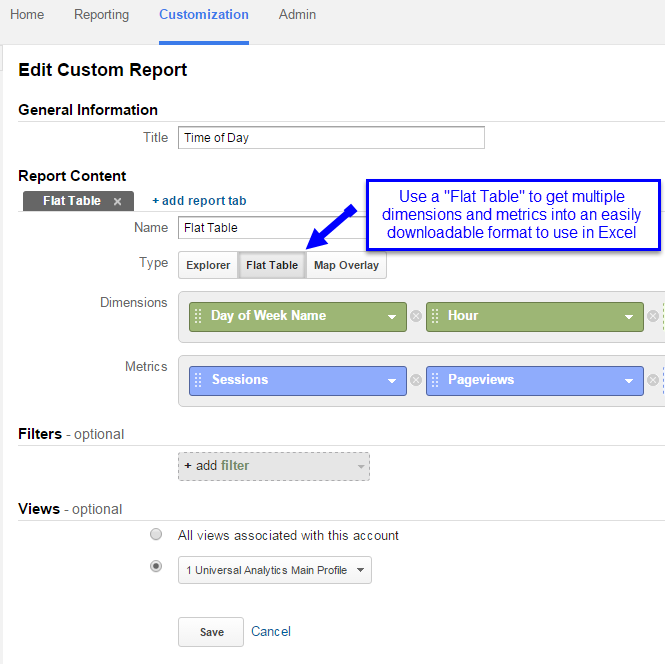Close the Flat Table report tab
Screen dimensions: 665x664
[x=117, y=201]
